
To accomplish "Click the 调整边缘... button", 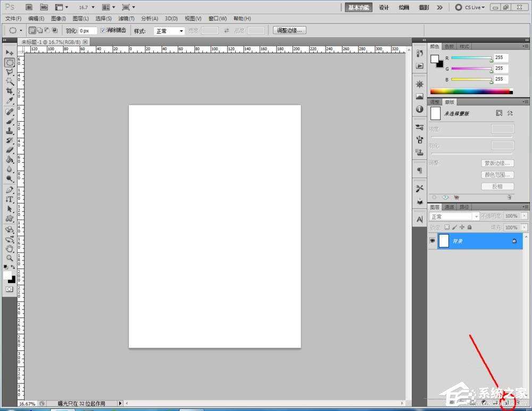I will tap(290, 30).
